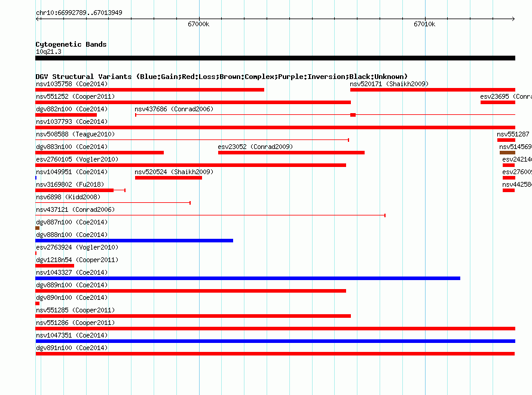Click the small red block on the nsv437686 line
Image resolution: width=532 pixels, height=395 pixels.
pyautogui.click(x=353, y=115)
